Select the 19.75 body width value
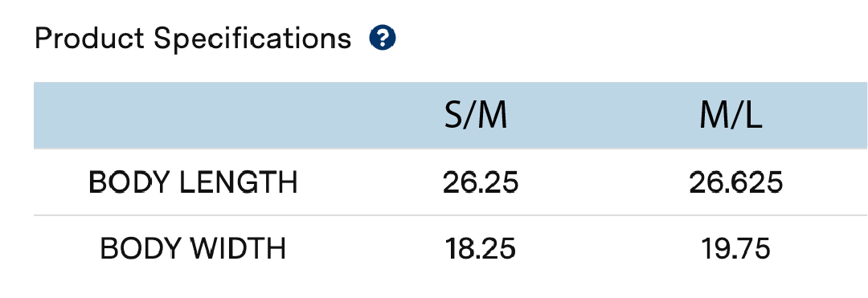Viewport: 868px width, 298px height. pyautogui.click(x=735, y=249)
